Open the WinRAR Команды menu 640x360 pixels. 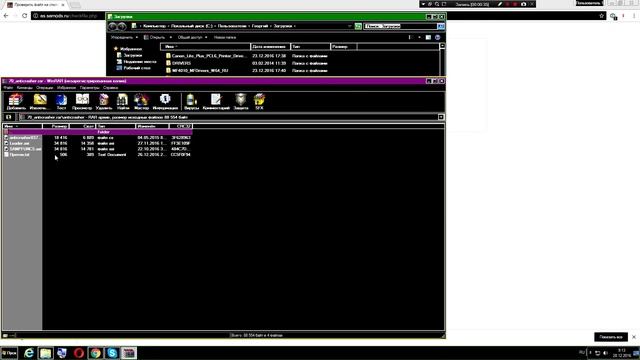(x=24, y=88)
